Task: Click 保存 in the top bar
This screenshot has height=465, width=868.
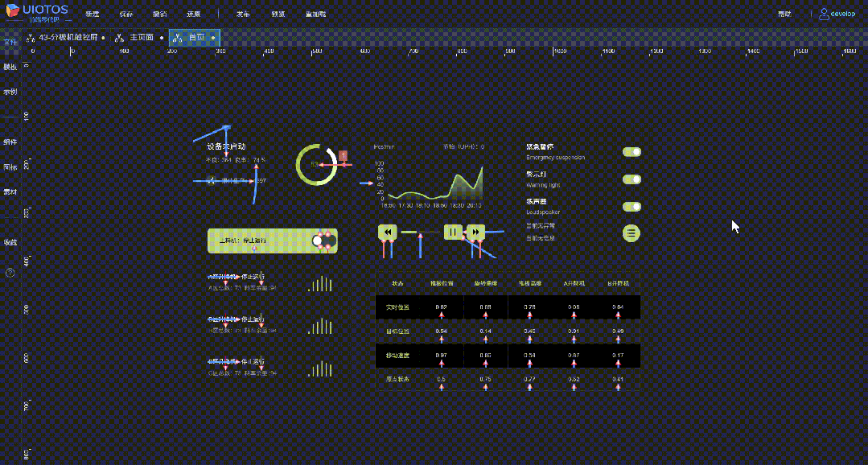Action: point(126,14)
